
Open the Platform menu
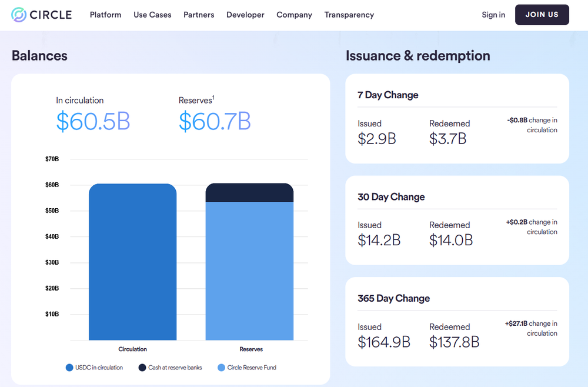[x=105, y=15]
